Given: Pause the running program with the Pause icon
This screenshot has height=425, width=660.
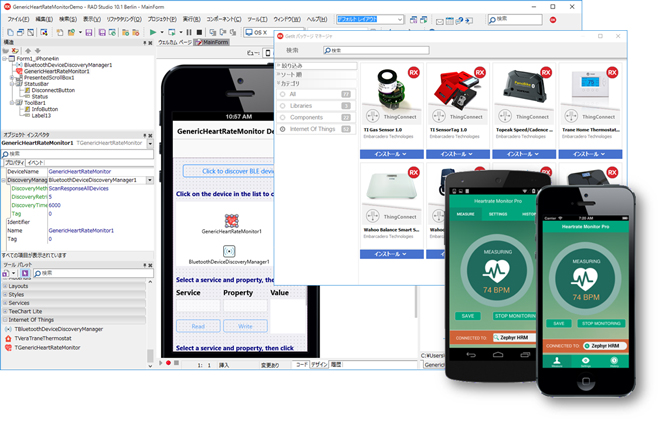Looking at the screenshot, I should (x=189, y=32).
